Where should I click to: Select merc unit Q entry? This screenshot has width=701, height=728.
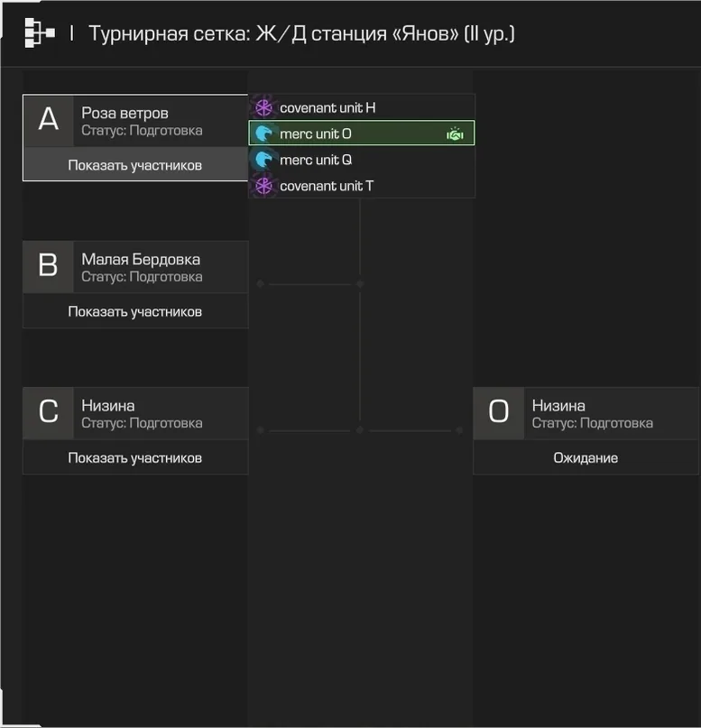tap(362, 160)
